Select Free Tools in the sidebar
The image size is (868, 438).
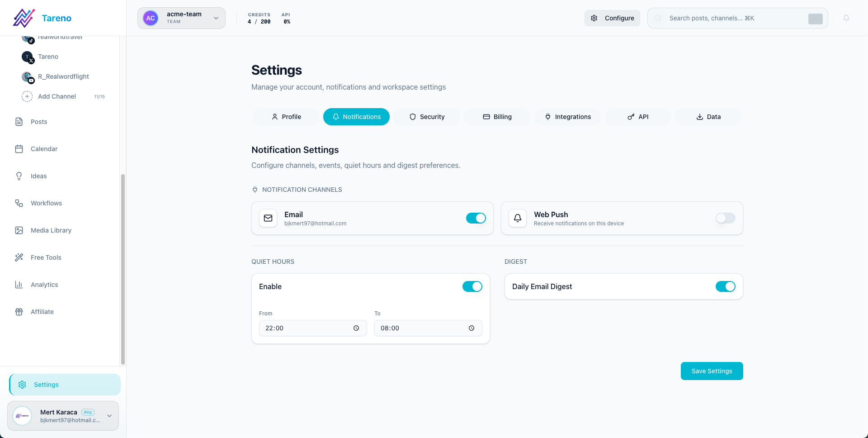pos(46,257)
